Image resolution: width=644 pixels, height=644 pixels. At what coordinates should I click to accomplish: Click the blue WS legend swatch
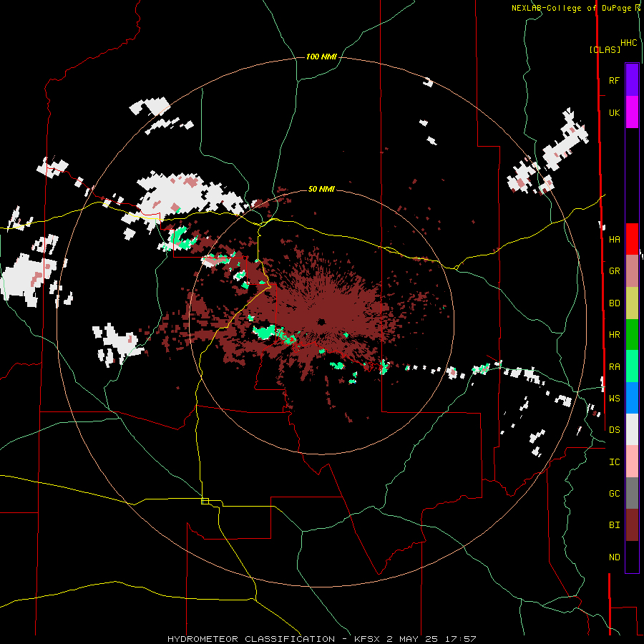pos(632,398)
